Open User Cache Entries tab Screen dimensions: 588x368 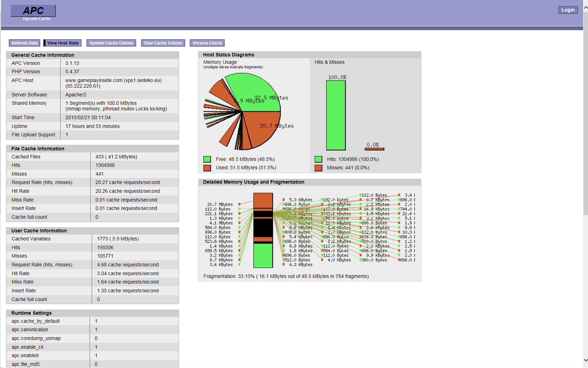tap(163, 43)
